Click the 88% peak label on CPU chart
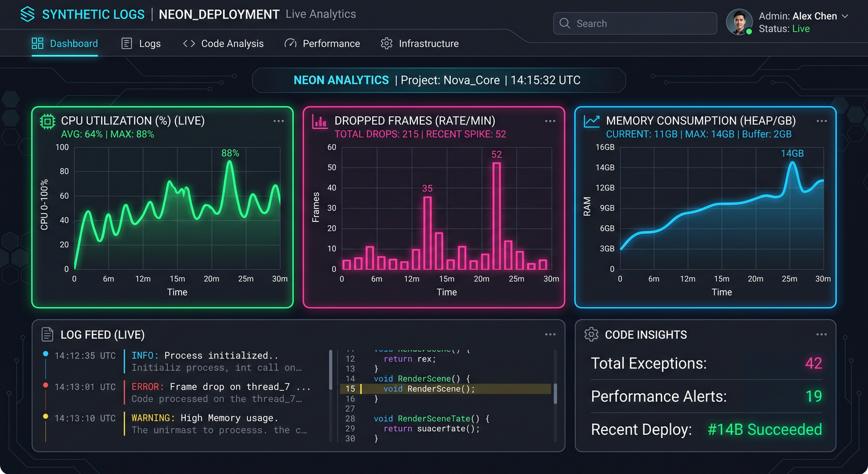 pyautogui.click(x=230, y=153)
